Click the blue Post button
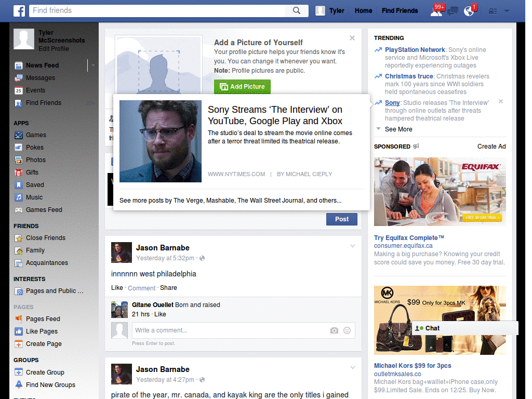532x399 pixels. (x=342, y=219)
